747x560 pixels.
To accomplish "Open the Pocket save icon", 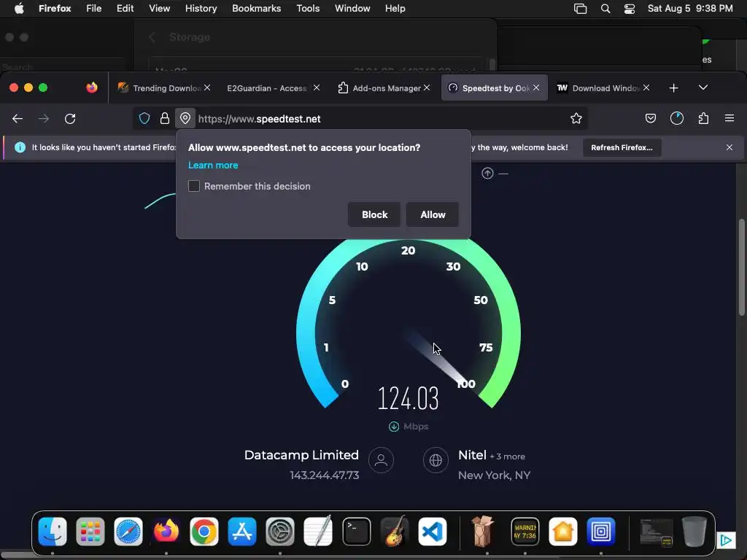I will pos(650,119).
